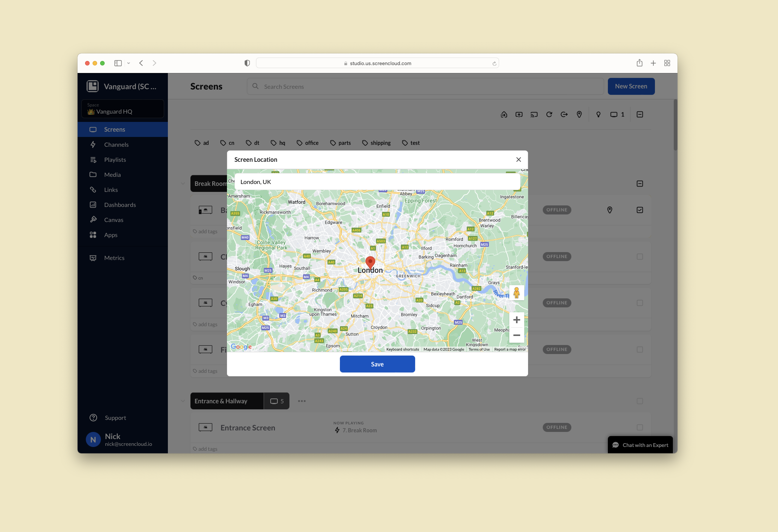Image resolution: width=778 pixels, height=532 pixels.
Task: Collapse the Entrance & Hallway group chevron
Action: click(x=183, y=401)
